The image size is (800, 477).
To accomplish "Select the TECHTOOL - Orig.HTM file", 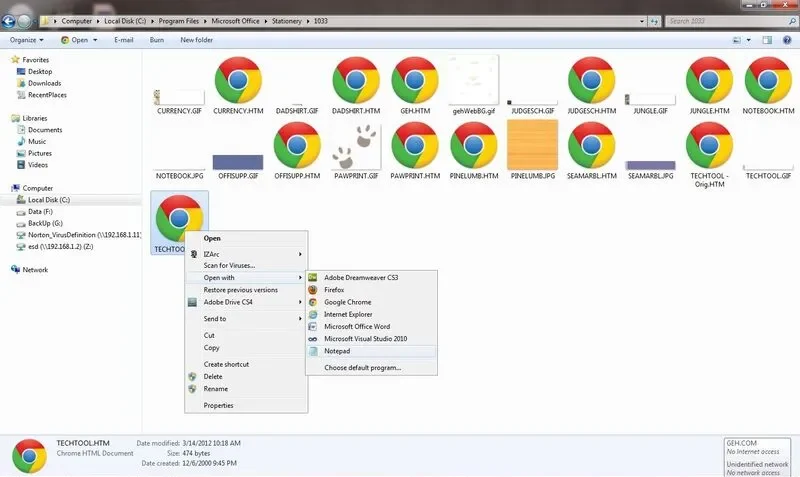I will pos(710,145).
